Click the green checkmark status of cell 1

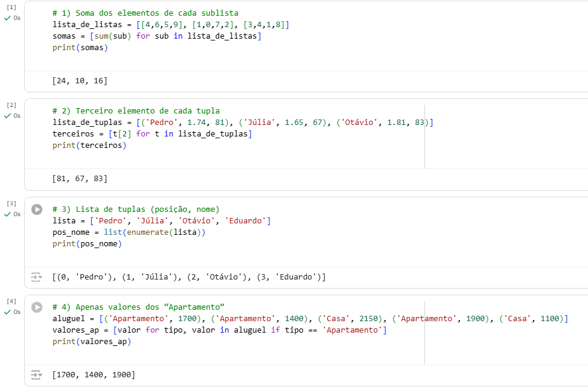7,18
